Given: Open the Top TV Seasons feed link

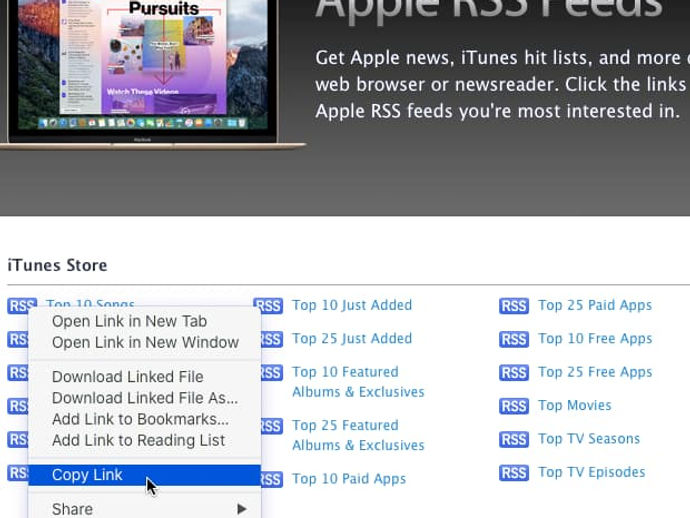Looking at the screenshot, I should 589,439.
